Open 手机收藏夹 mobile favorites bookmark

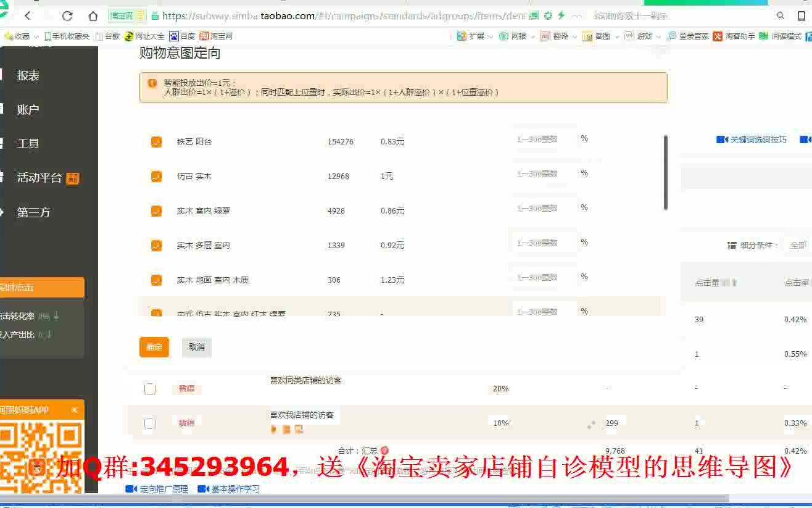[x=67, y=36]
